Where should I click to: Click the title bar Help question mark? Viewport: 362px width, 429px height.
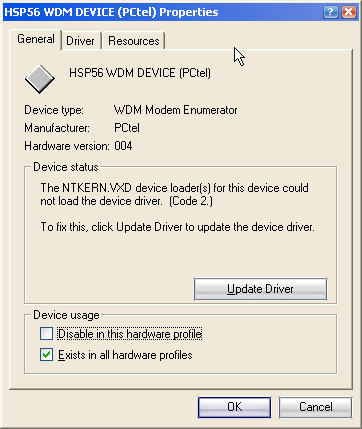330,12
